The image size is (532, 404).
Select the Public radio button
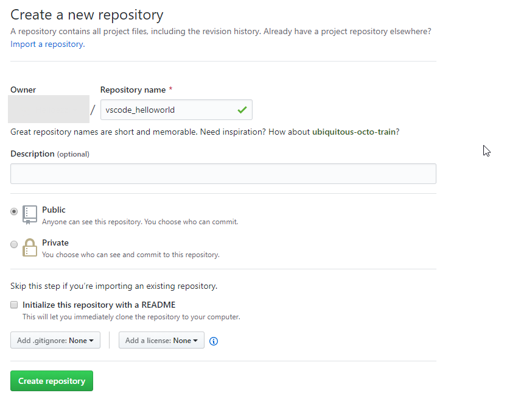click(x=14, y=211)
